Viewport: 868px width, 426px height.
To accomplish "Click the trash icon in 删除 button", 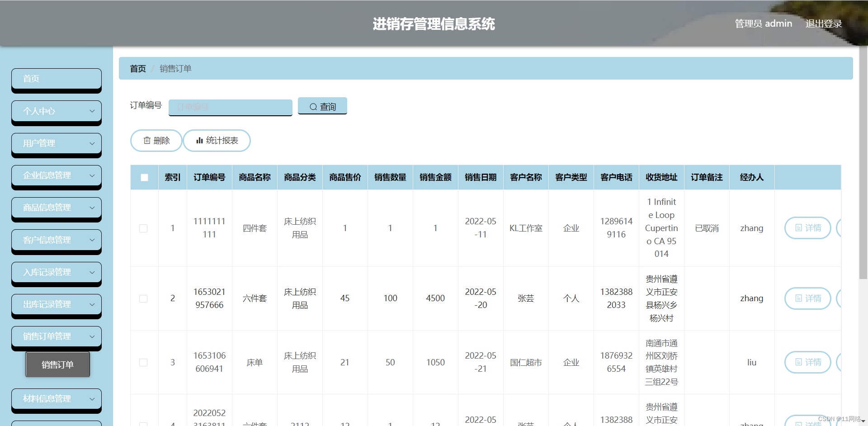I will click(x=147, y=141).
